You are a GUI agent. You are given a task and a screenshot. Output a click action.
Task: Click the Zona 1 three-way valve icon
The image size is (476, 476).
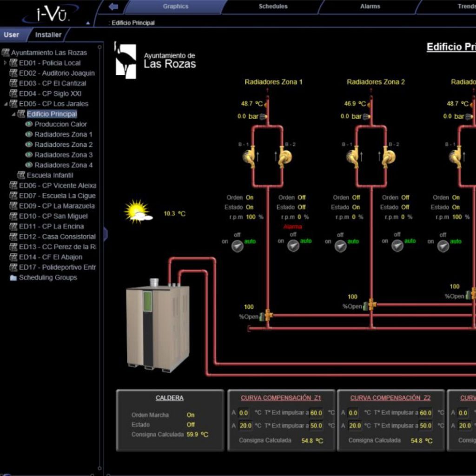[x=266, y=316]
